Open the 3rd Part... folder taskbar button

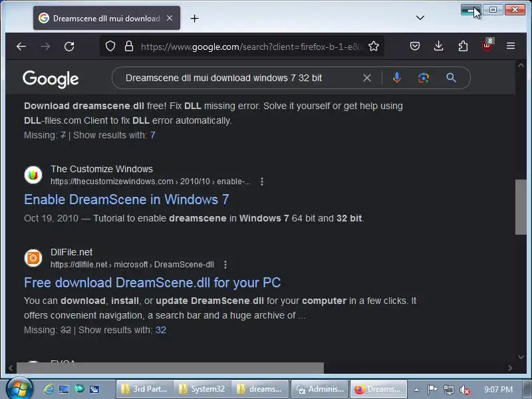tap(144, 389)
